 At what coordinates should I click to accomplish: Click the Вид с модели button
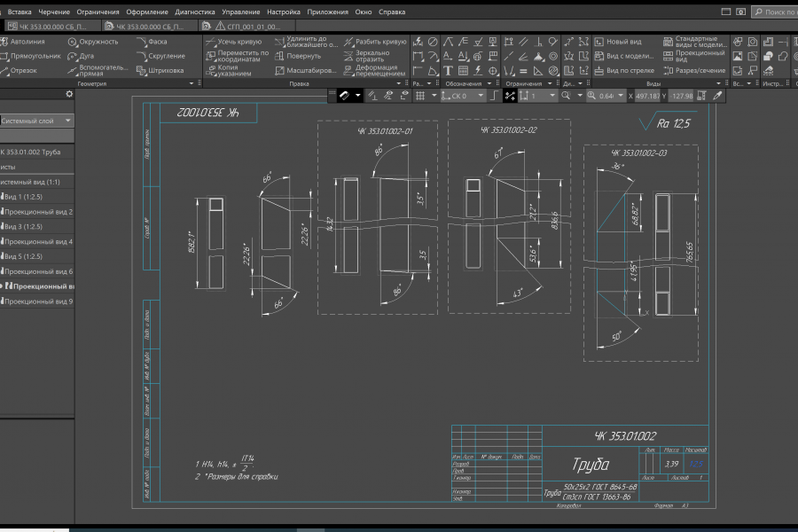[624, 56]
